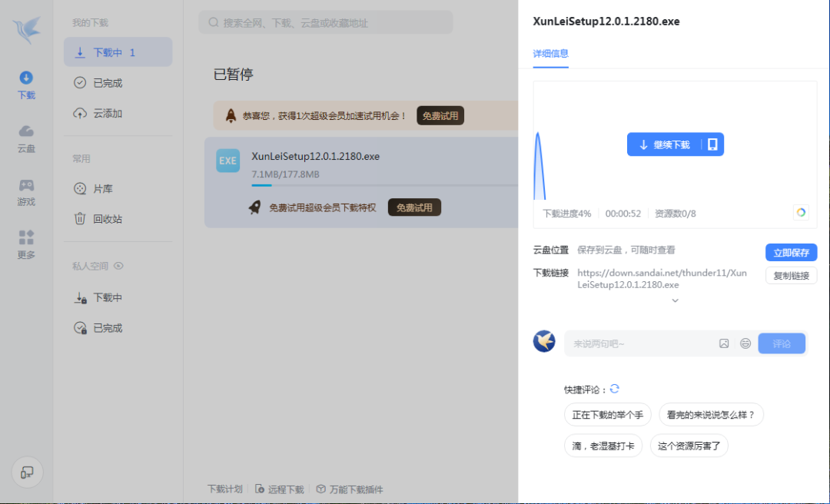
Task: Open private space 已完成 item
Action: coord(118,328)
